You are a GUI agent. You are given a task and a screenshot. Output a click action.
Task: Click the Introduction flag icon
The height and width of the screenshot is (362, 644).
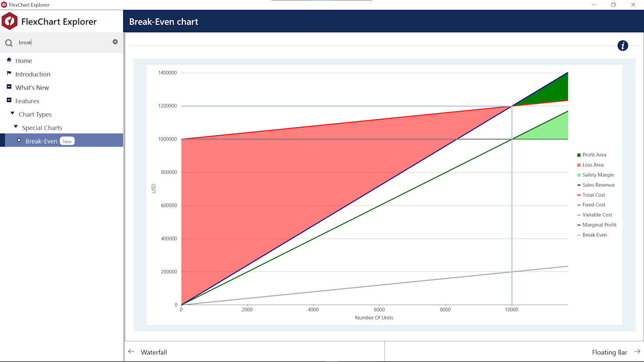(9, 73)
